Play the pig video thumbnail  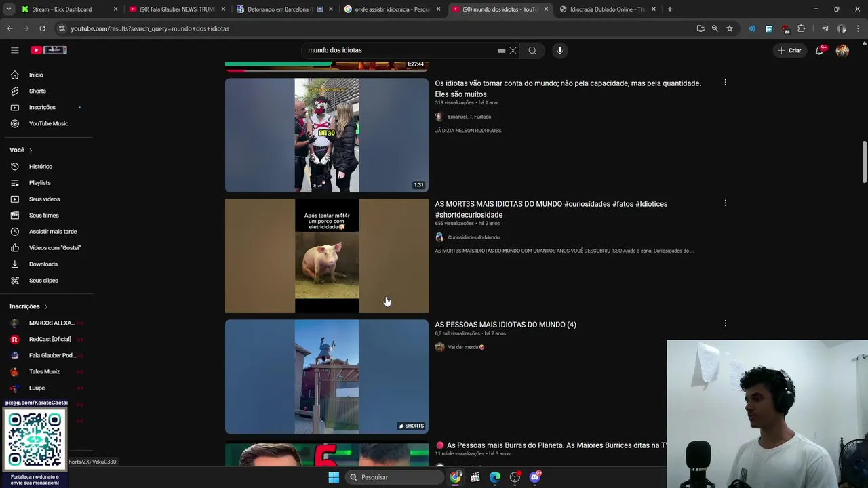coord(327,256)
